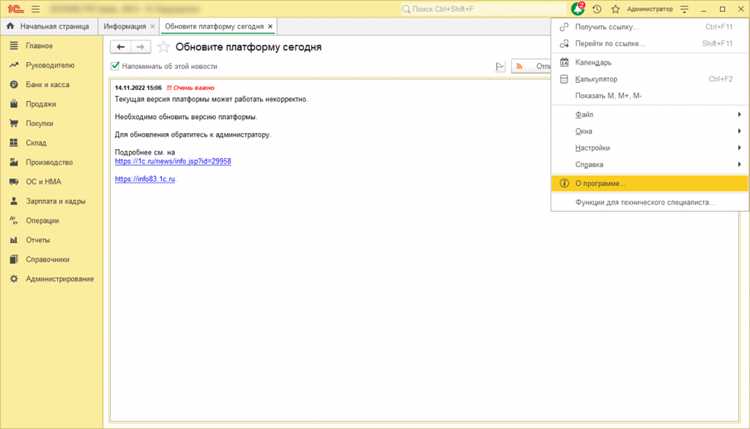Expand the Настройки submenu
The height and width of the screenshot is (429, 750).
coord(650,148)
